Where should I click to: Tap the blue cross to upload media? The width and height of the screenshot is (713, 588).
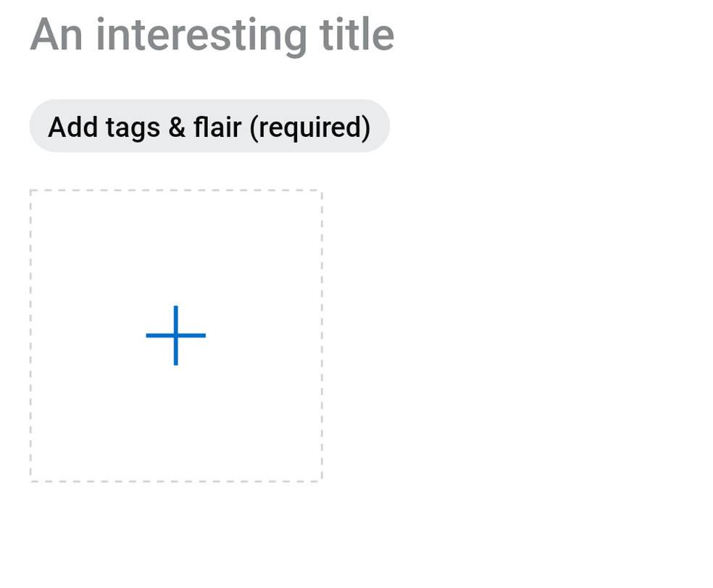tap(175, 335)
